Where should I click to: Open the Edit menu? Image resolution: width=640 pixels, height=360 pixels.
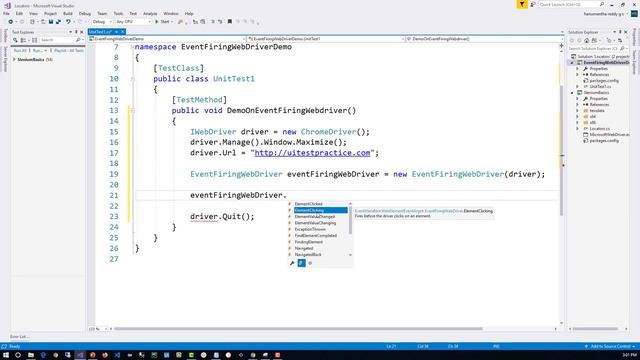pyautogui.click(x=19, y=13)
